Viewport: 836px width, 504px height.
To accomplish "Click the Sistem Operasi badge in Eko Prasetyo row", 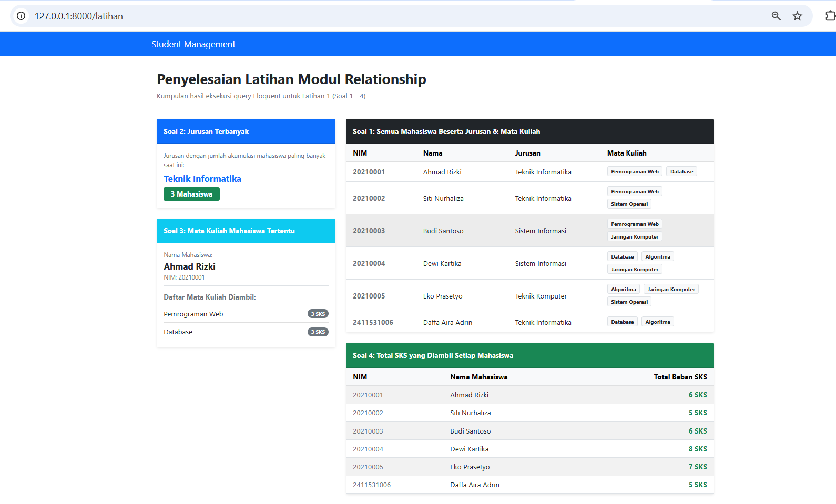I will coord(629,302).
